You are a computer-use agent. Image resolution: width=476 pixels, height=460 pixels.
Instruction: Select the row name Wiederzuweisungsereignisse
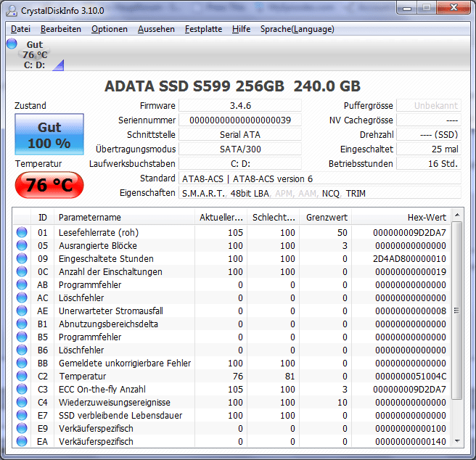point(115,402)
